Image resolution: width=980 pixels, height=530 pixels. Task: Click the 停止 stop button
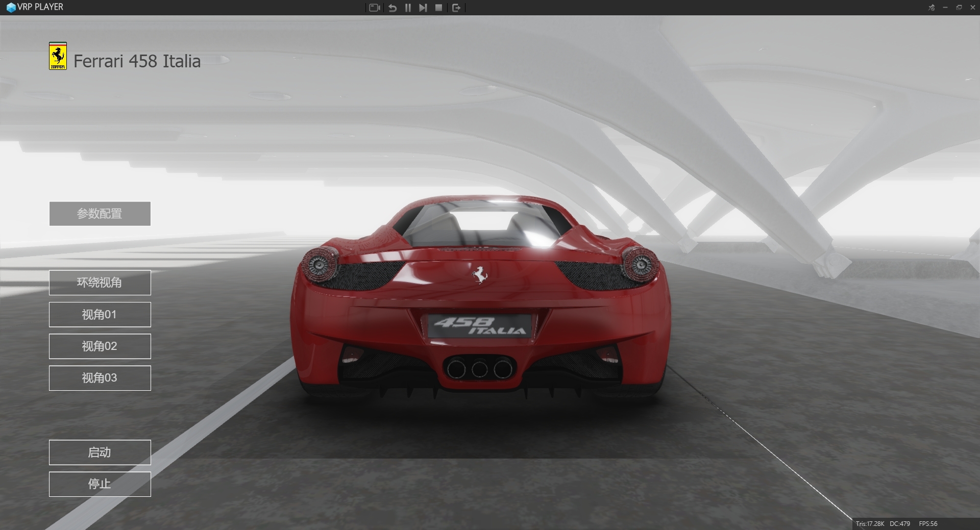click(100, 484)
